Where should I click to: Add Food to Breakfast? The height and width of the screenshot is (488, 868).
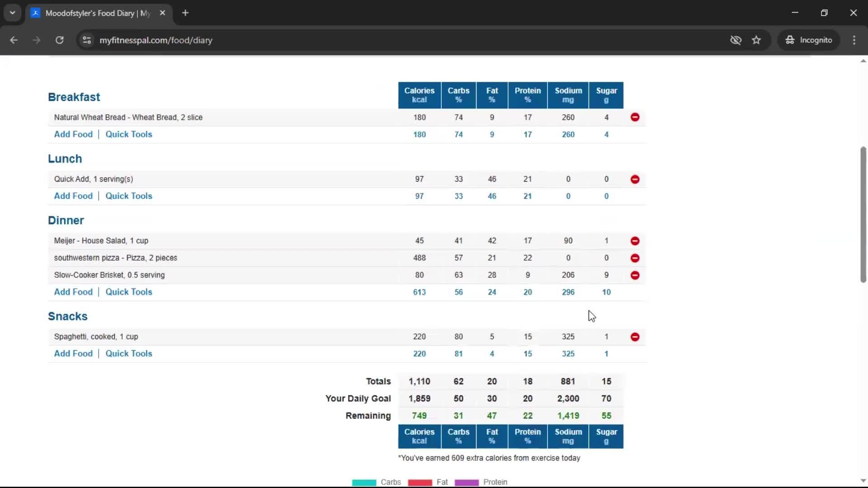point(73,134)
